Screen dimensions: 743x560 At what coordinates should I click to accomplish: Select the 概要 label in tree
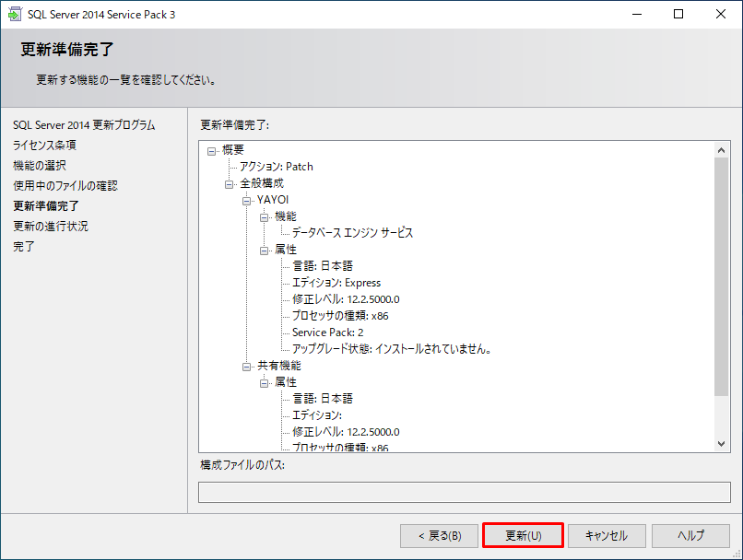pyautogui.click(x=232, y=150)
